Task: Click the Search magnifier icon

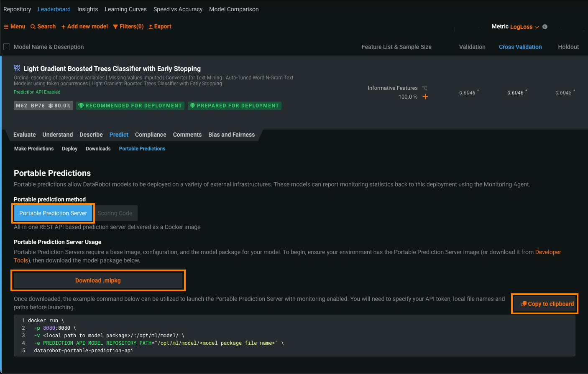Action: point(33,27)
